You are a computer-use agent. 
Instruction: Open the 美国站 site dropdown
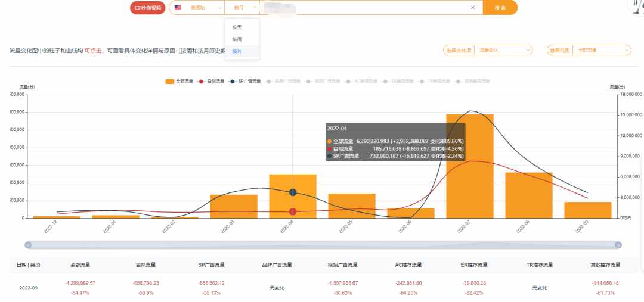(x=197, y=7)
